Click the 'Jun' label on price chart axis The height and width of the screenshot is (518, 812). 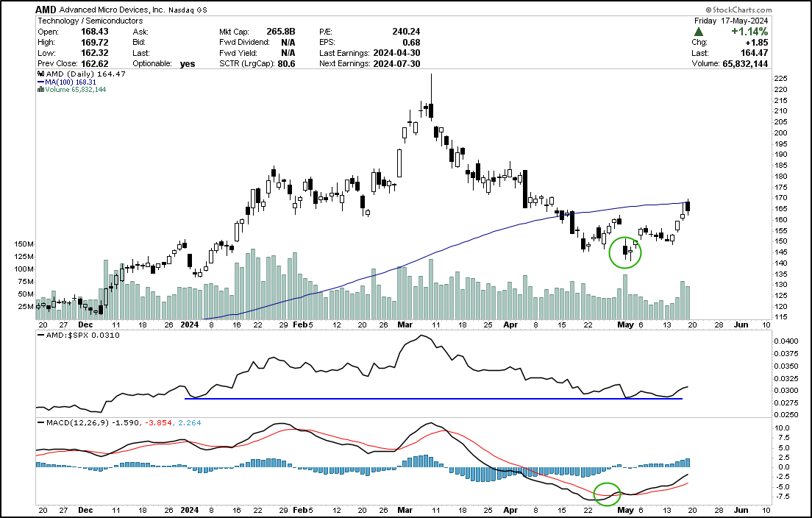[741, 324]
